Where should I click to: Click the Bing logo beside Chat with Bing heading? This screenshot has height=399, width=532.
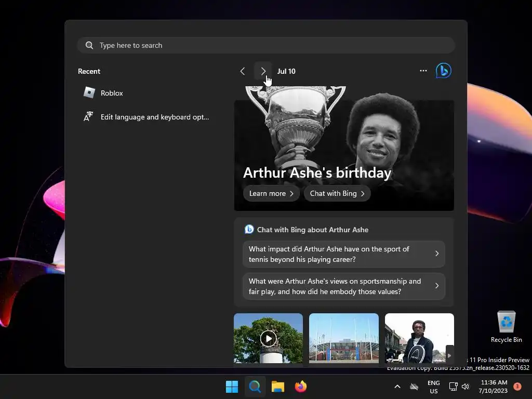(x=249, y=229)
